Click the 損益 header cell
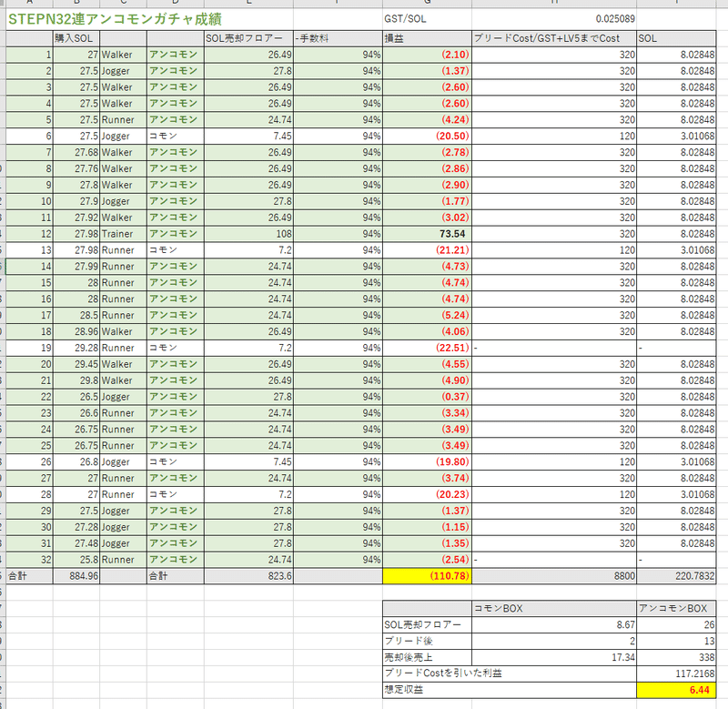The image size is (728, 709). tap(427, 38)
